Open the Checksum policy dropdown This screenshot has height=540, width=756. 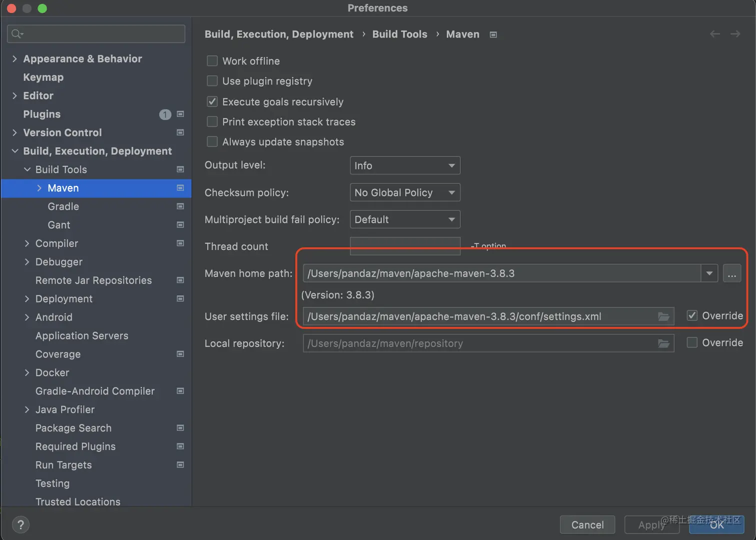(405, 192)
